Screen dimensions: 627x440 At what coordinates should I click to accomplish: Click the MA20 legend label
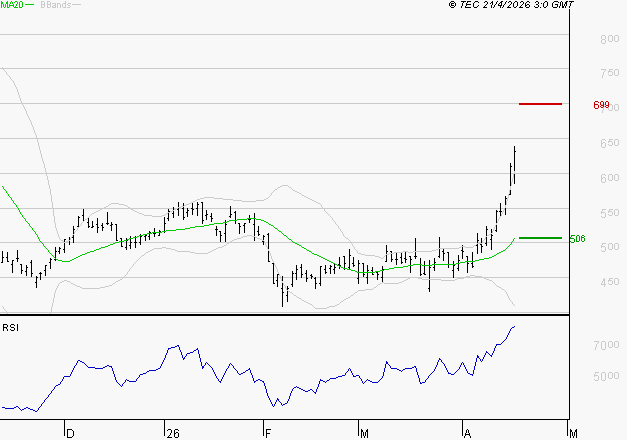(12, 5)
